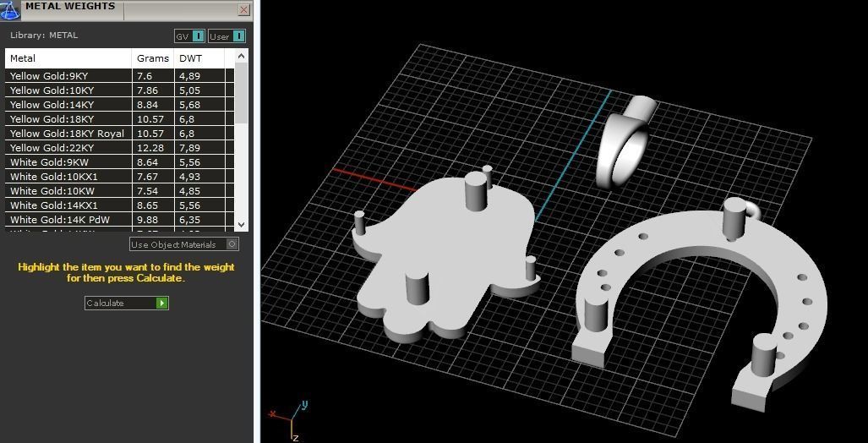
Task: Select the White Gold:14K PdW row
Action: click(119, 220)
